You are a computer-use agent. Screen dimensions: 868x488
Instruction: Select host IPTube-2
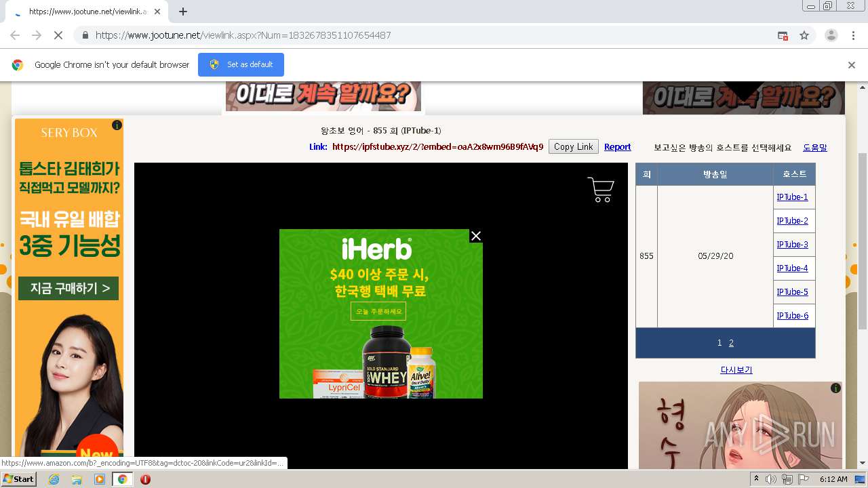coord(792,221)
